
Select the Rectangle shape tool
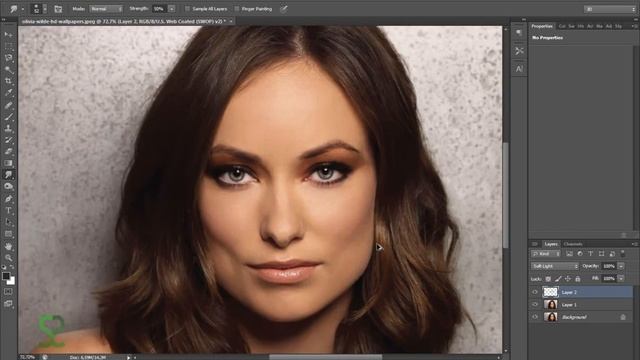tap(8, 234)
